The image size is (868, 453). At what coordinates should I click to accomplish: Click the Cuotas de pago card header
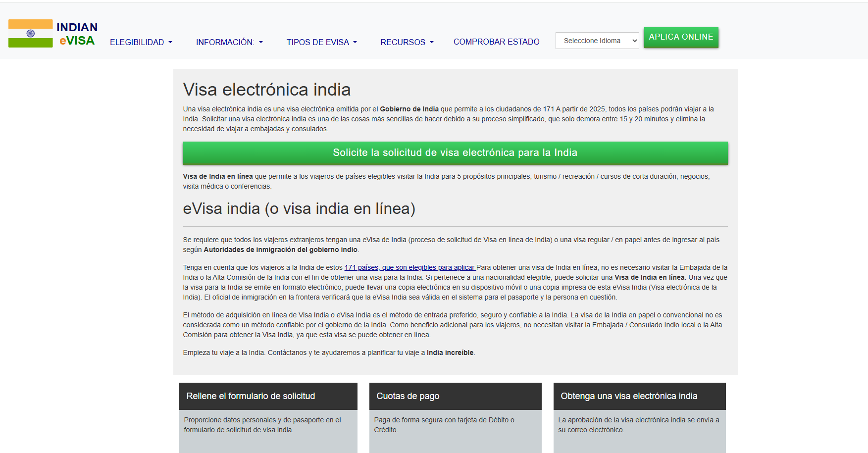tap(456, 396)
